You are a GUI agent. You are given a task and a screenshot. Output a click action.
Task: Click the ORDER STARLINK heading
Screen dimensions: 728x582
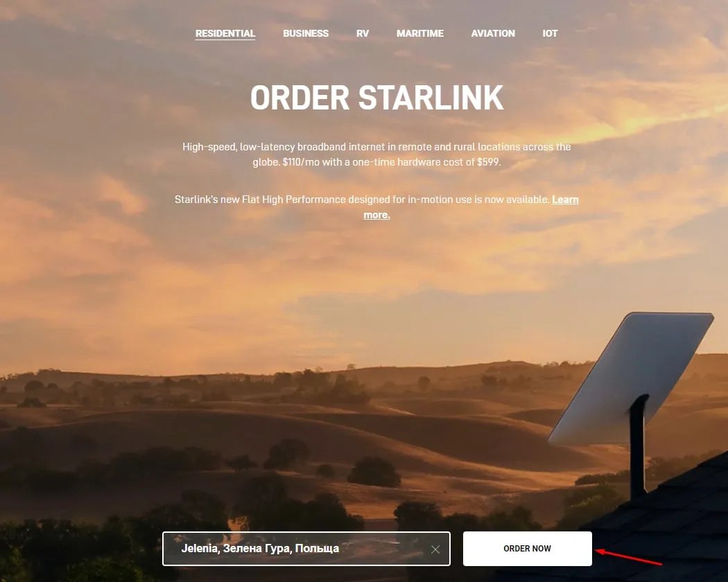point(376,98)
